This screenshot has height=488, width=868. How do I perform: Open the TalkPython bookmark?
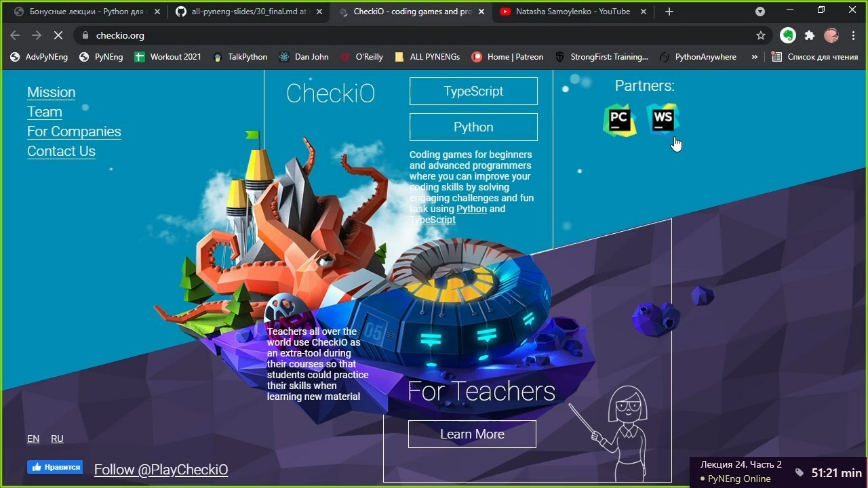(240, 57)
